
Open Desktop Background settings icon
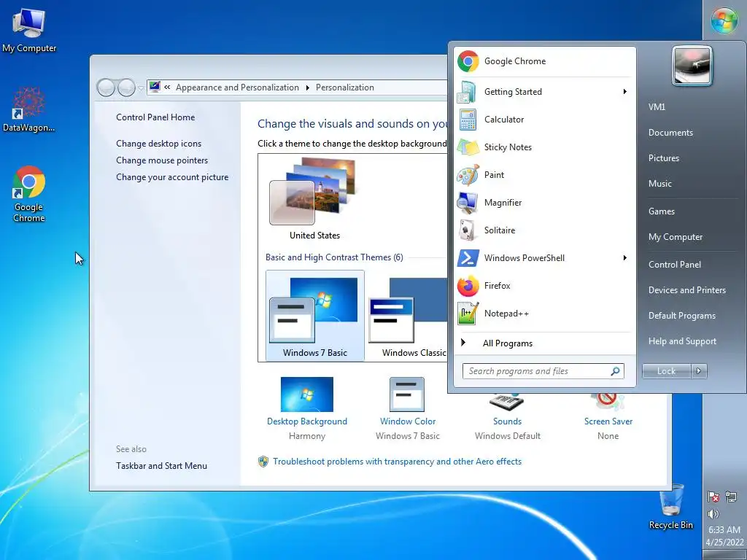tap(307, 394)
